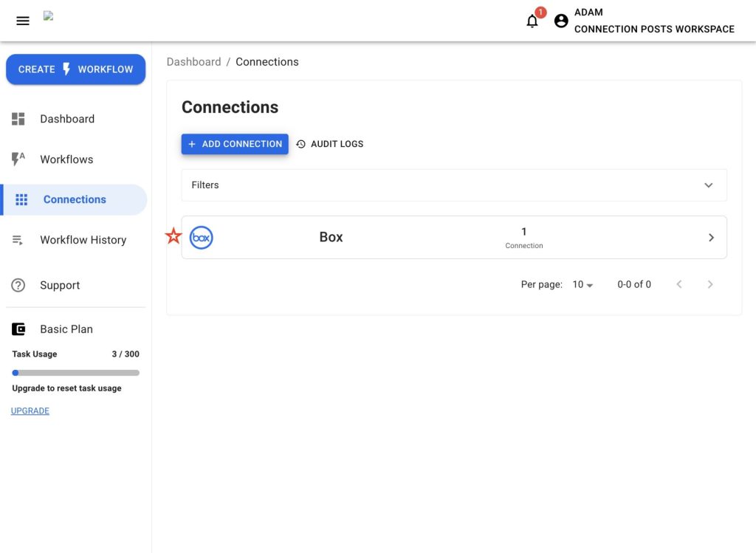Click the Workflows lightning icon in sidebar
The image size is (756, 553).
(x=18, y=159)
